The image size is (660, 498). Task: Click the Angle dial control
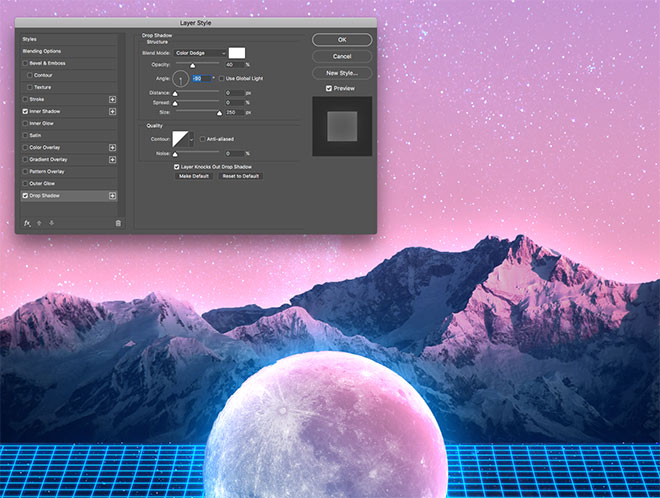pyautogui.click(x=181, y=79)
